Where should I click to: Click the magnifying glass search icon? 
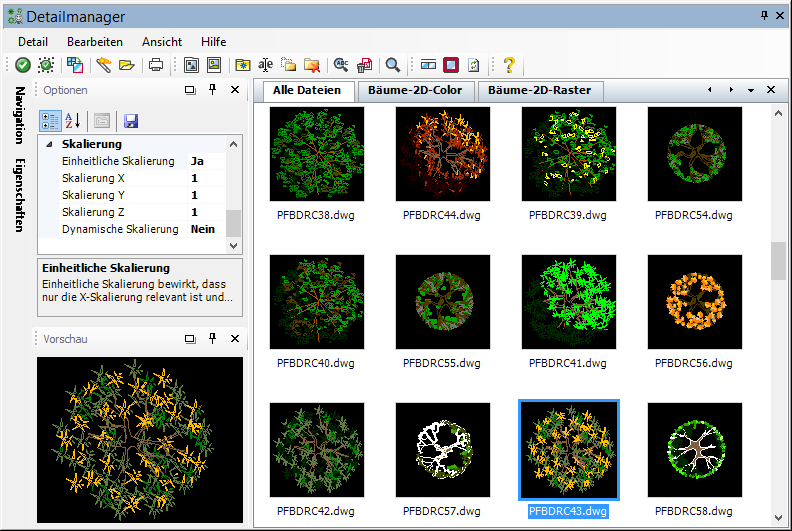point(393,65)
